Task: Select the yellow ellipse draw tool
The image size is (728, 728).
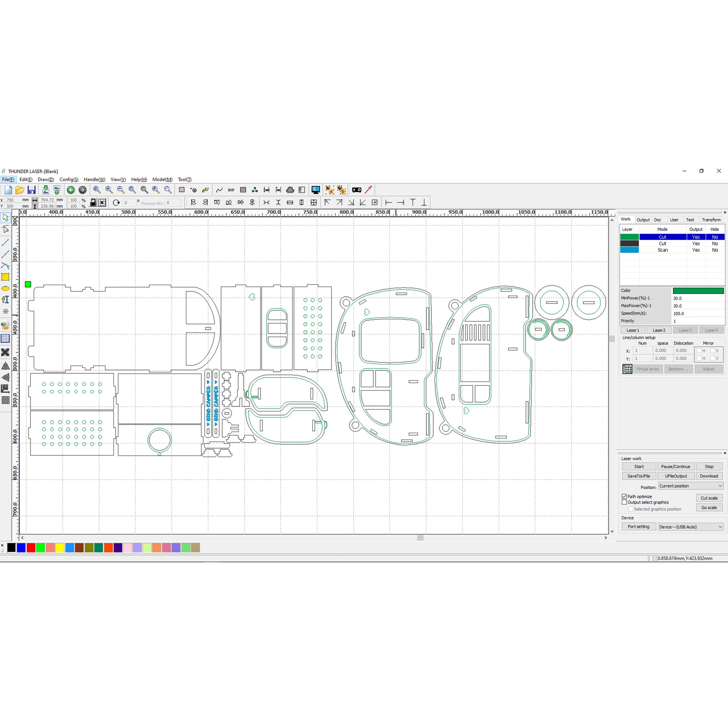Action: [x=5, y=289]
